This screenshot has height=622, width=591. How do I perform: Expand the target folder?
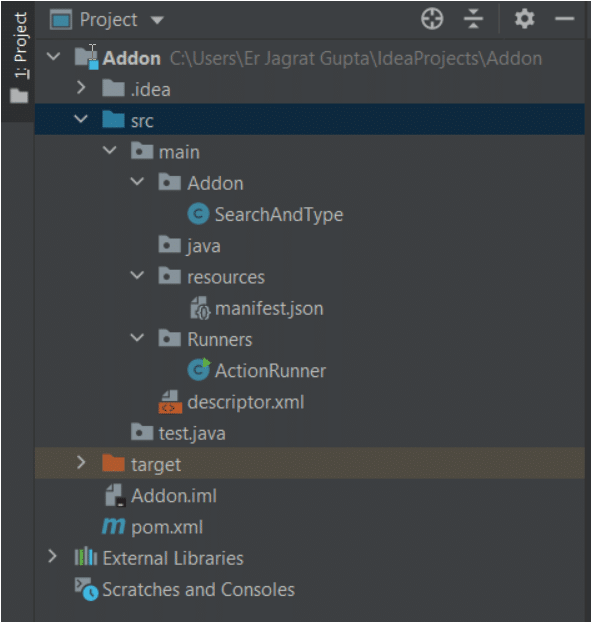(x=81, y=462)
